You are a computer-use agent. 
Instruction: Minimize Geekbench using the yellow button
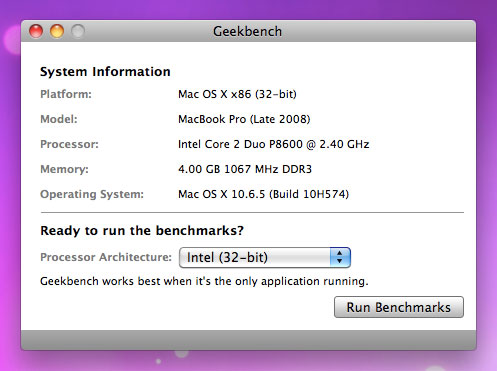click(57, 31)
